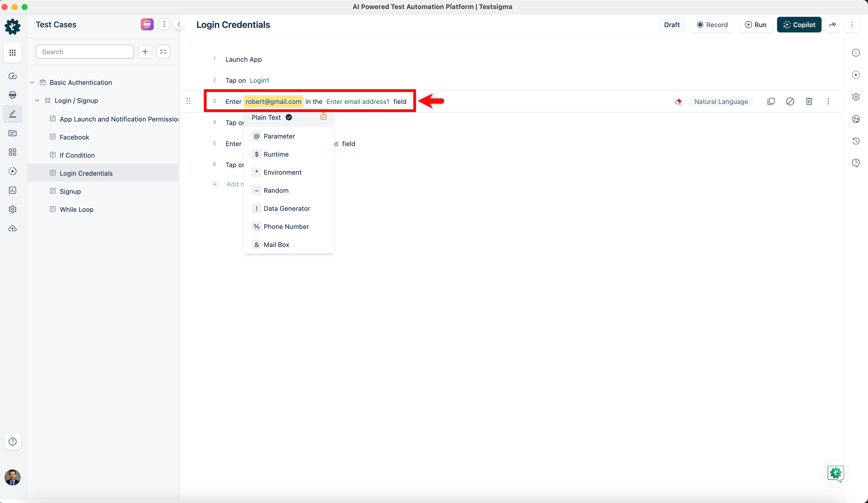The width and height of the screenshot is (868, 503).
Task: Run the Login Credentials test case
Action: pyautogui.click(x=755, y=24)
